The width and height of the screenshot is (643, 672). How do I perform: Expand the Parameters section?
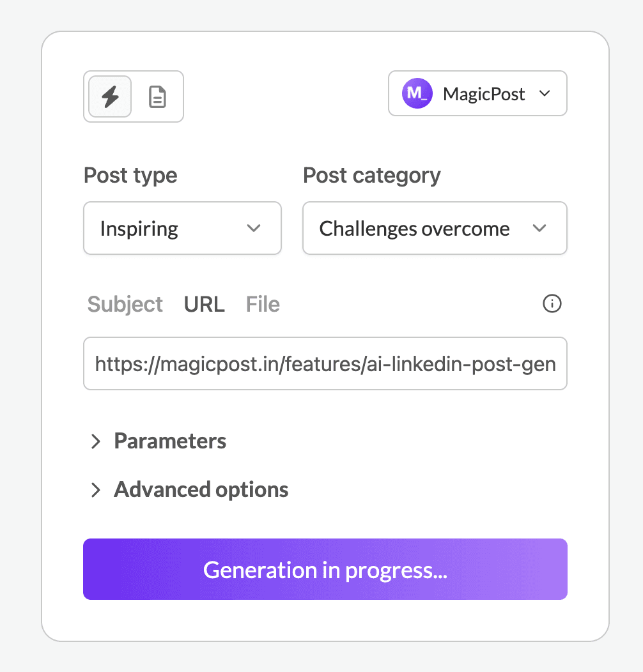(170, 441)
